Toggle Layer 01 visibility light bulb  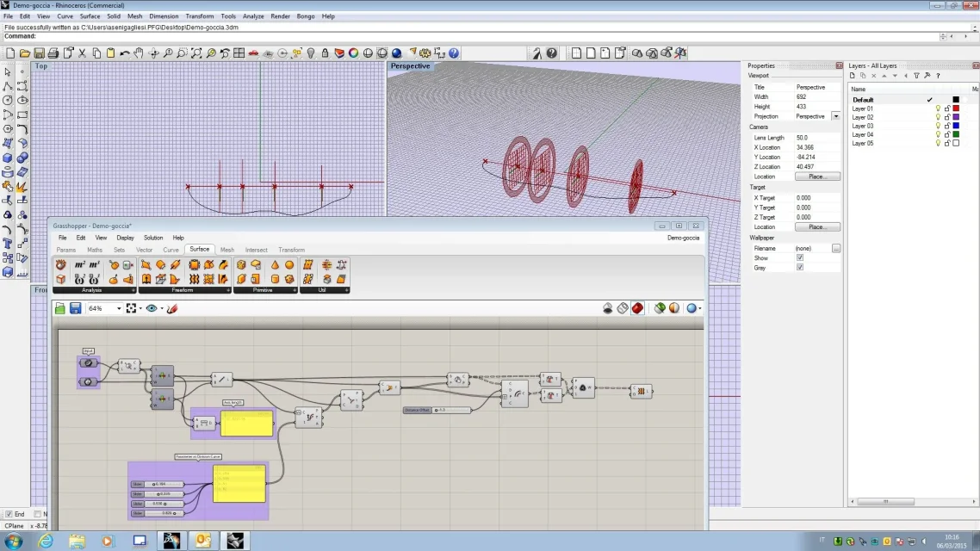pyautogui.click(x=938, y=108)
